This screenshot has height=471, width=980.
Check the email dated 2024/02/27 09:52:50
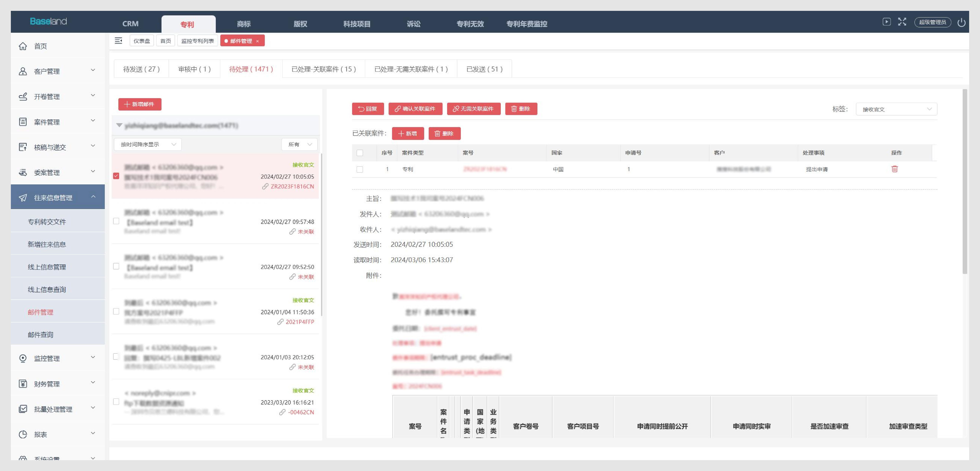[116, 266]
